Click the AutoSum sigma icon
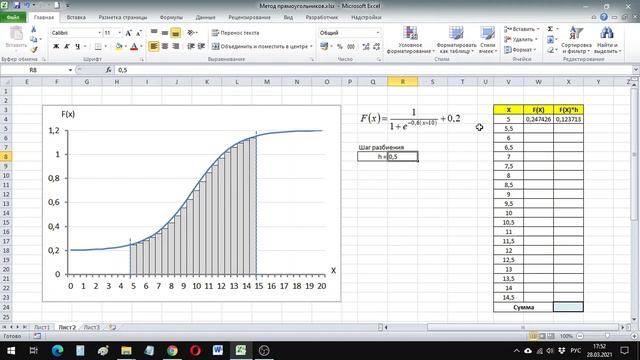Screen dimensions: 640x360 click(x=550, y=29)
